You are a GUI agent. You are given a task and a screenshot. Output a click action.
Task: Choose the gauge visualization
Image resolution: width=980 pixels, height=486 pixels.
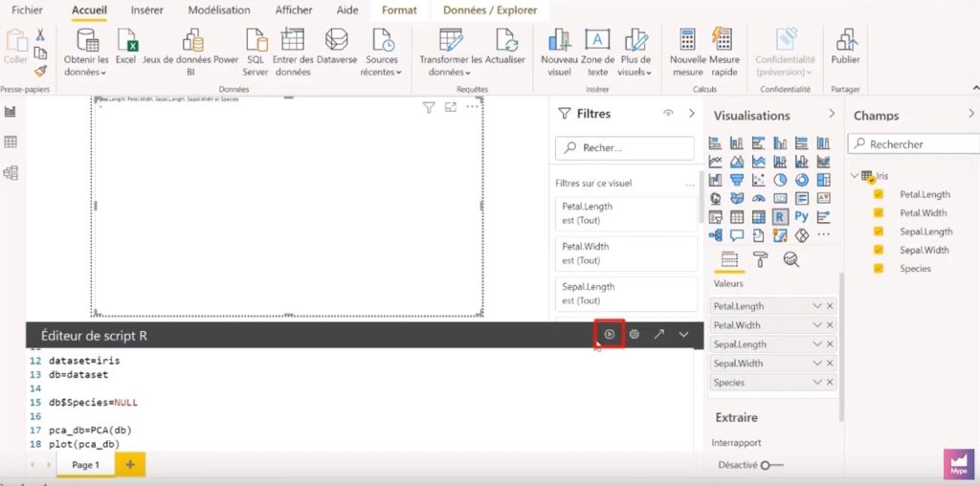[x=758, y=199]
